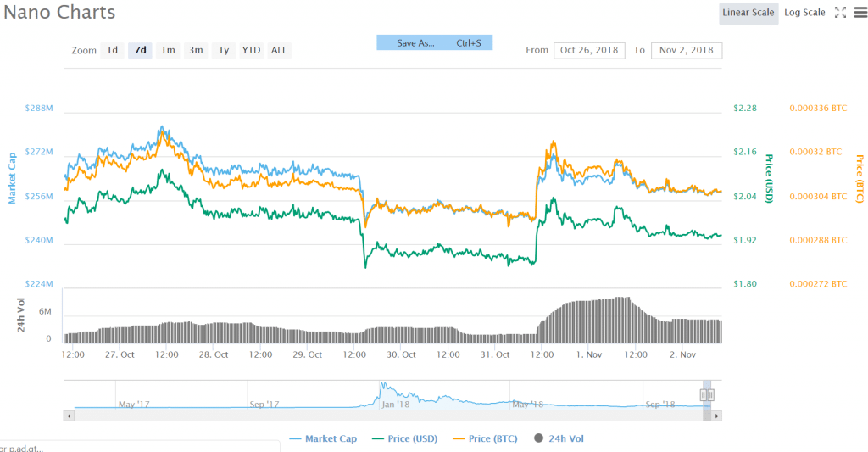Click the From date field
The height and width of the screenshot is (452, 868).
pyautogui.click(x=589, y=50)
